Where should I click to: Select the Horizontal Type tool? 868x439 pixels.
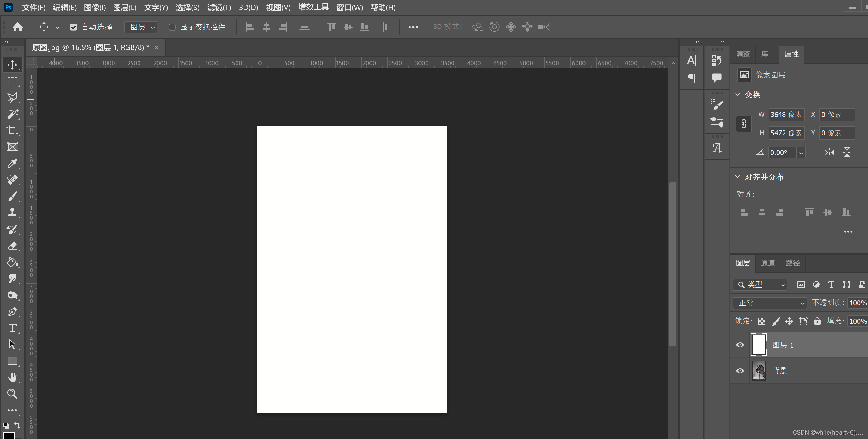pos(12,328)
